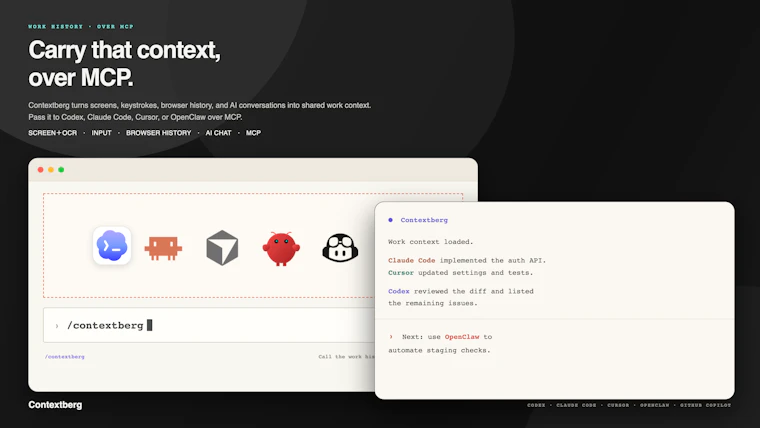Click the GITHUB COPILOT label in the footer
This screenshot has width=760, height=428.
(x=705, y=405)
